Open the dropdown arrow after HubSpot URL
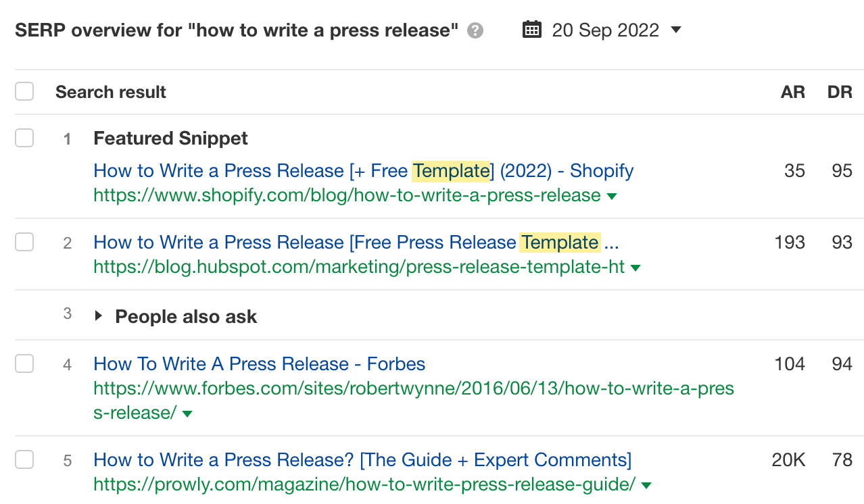 point(635,267)
